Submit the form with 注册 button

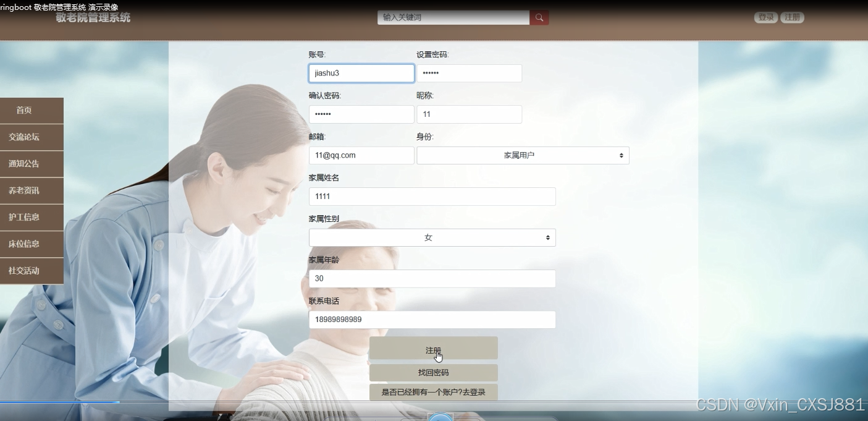(433, 348)
